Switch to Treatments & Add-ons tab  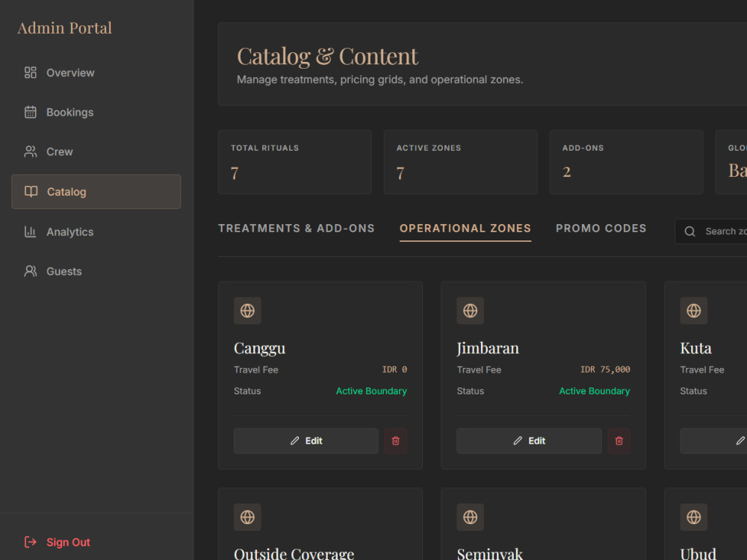(297, 228)
